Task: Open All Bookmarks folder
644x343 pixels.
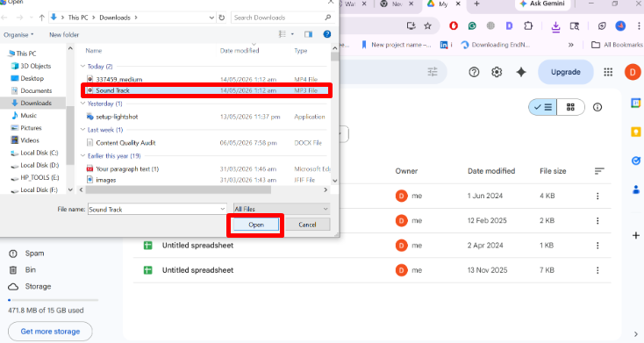Action: 617,45
